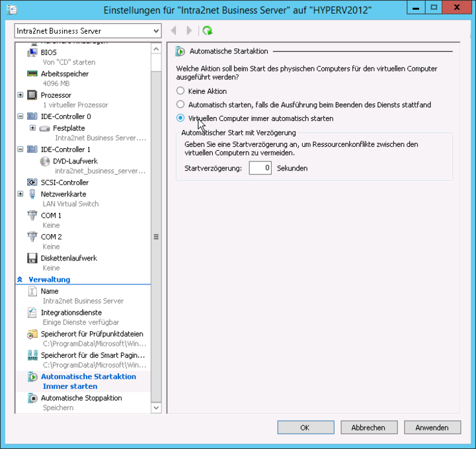Click the OK button
The width and height of the screenshot is (476, 449).
(305, 427)
